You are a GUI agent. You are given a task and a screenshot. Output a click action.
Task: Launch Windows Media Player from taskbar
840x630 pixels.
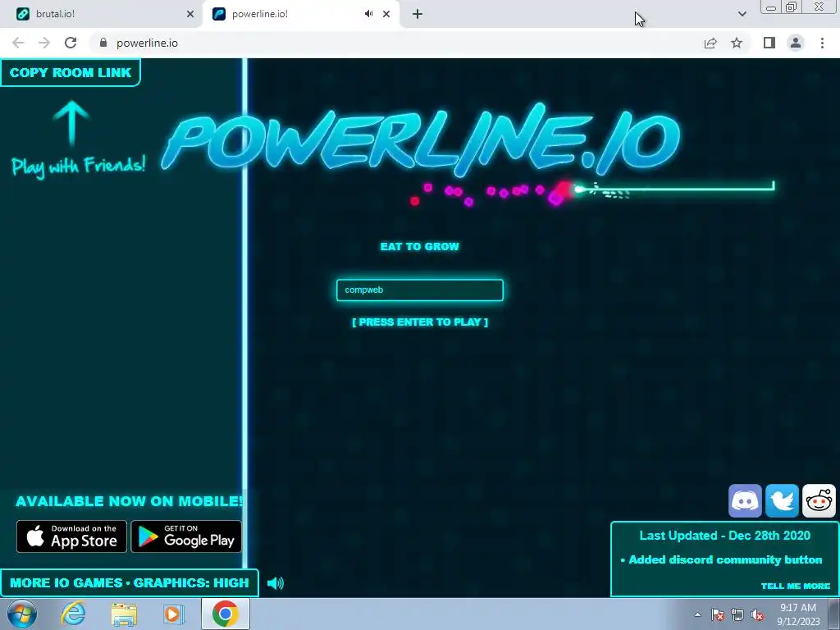tap(172, 614)
